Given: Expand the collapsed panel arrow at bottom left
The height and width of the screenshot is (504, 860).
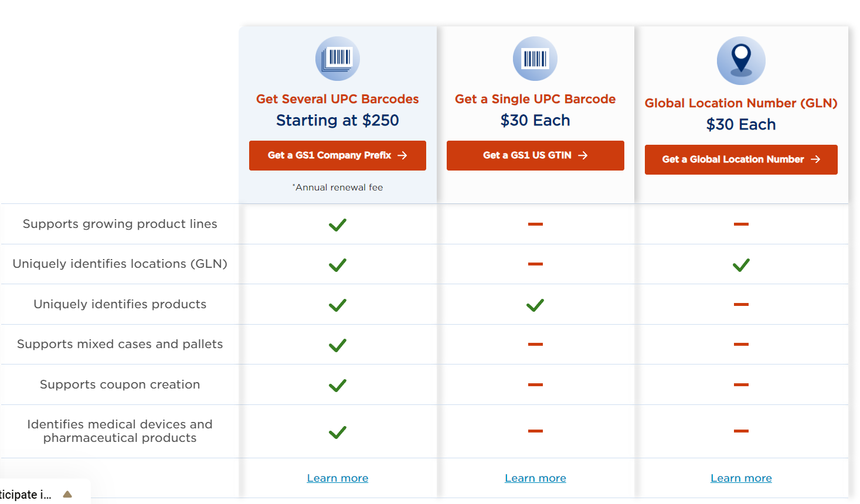Looking at the screenshot, I should [x=67, y=494].
